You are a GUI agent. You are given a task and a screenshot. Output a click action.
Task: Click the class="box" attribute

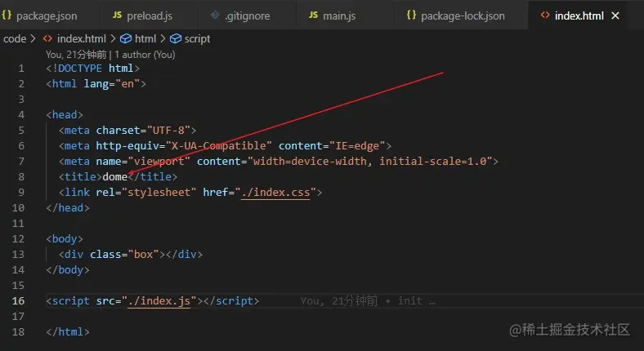[x=124, y=254]
